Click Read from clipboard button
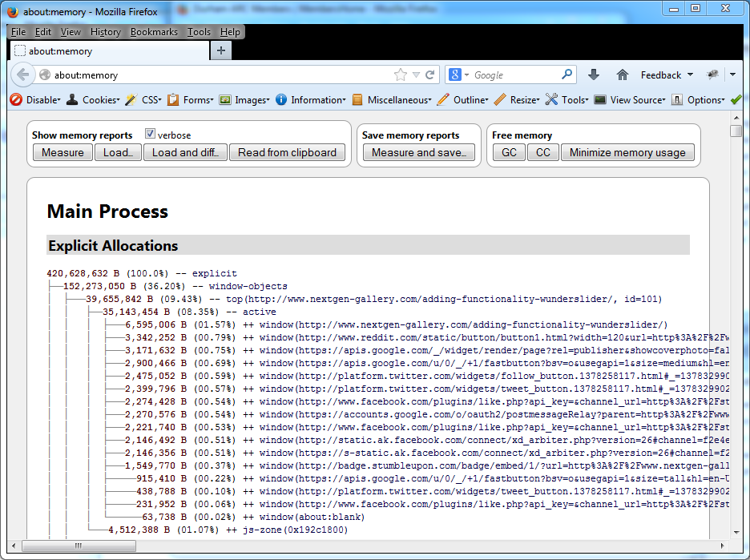 coord(288,152)
